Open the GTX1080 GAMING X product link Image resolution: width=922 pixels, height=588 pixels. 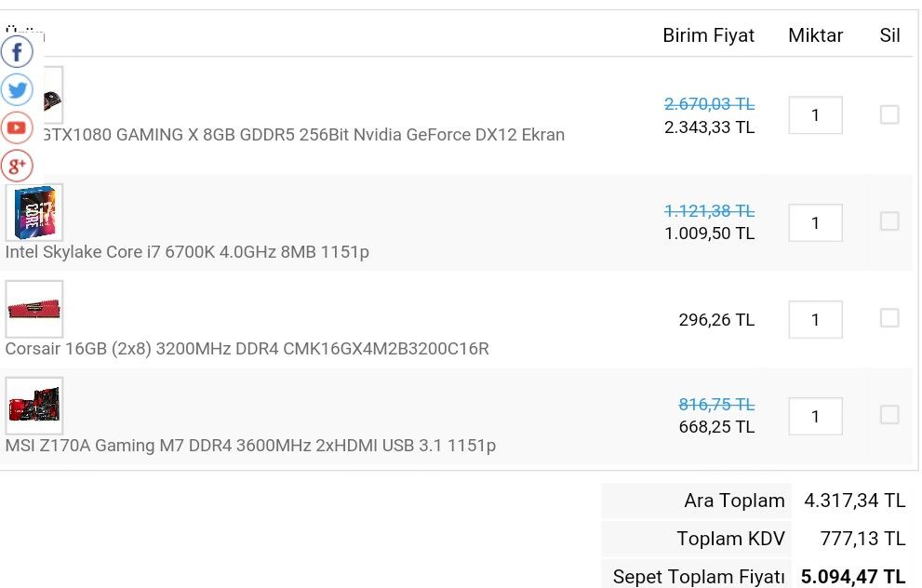point(302,135)
